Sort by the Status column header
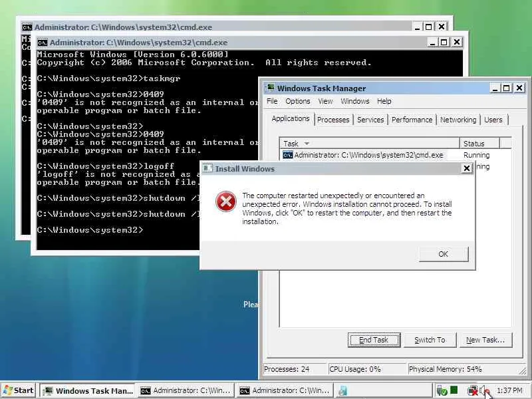 [479, 144]
